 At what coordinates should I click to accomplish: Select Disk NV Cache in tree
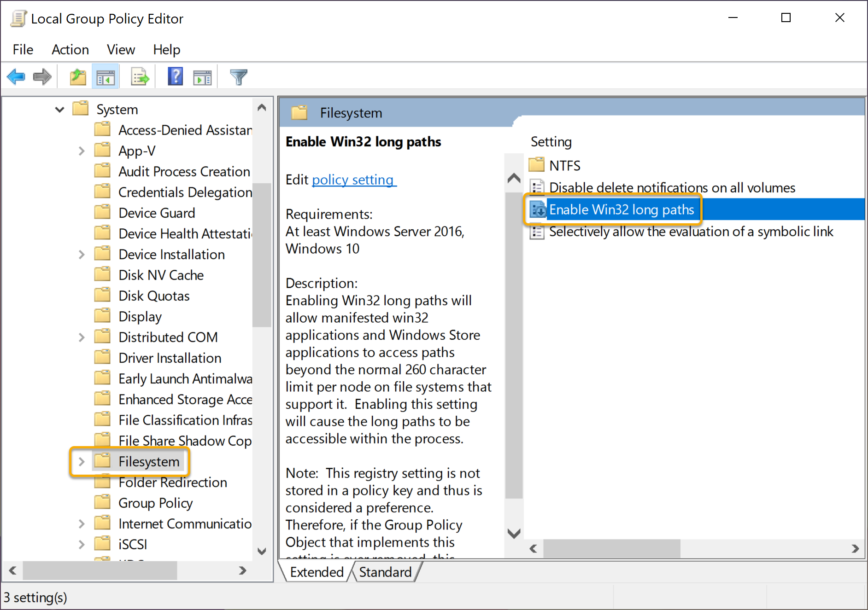tap(161, 275)
